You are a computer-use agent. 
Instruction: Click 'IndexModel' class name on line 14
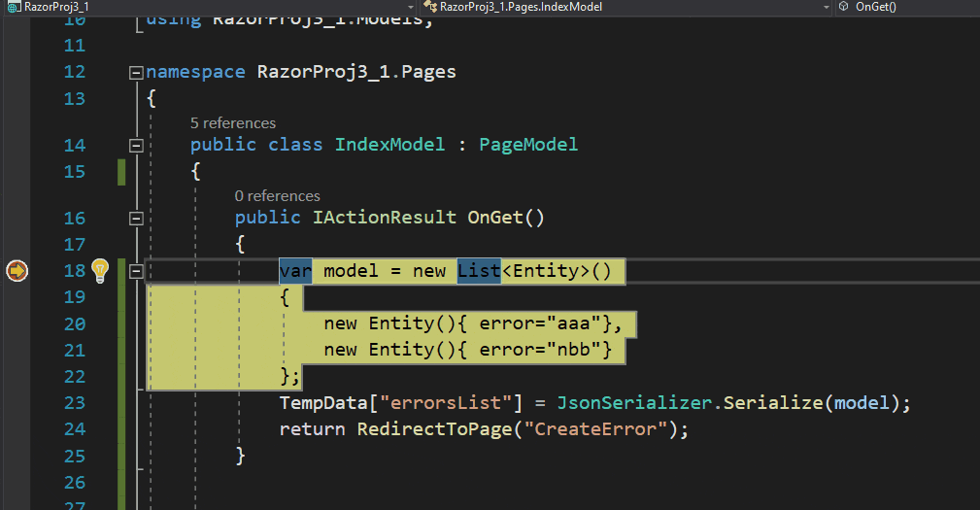390,145
